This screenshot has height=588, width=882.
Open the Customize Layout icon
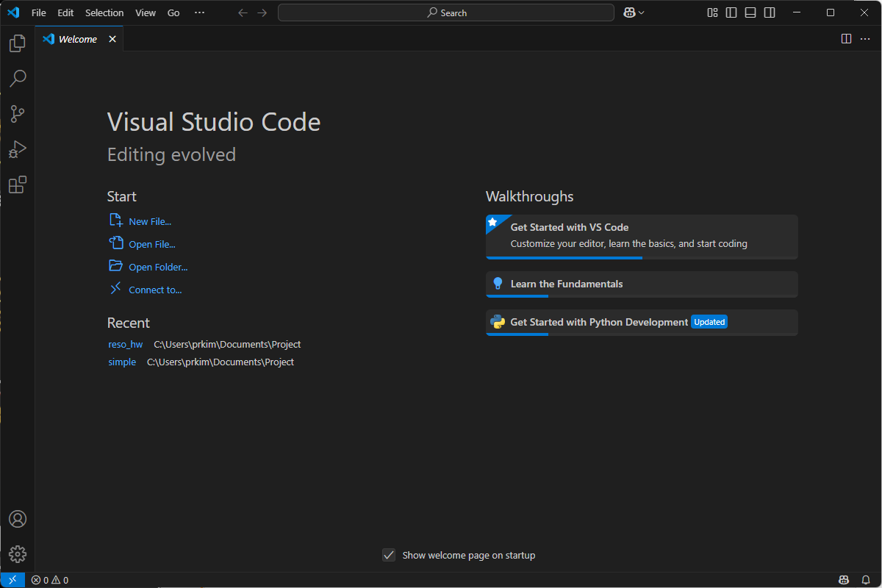[x=712, y=12]
